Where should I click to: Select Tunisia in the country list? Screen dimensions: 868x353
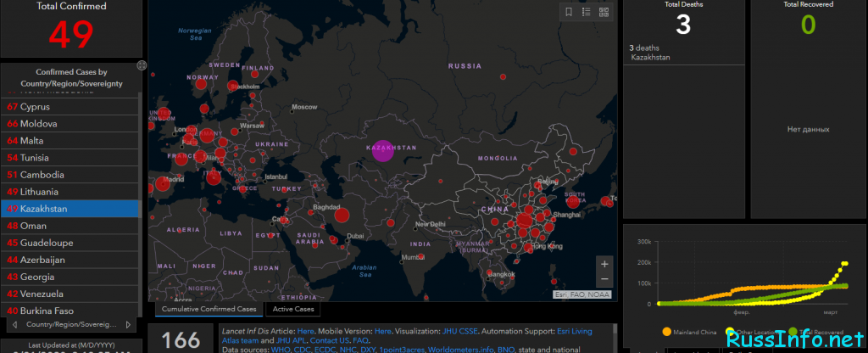pyautogui.click(x=70, y=157)
